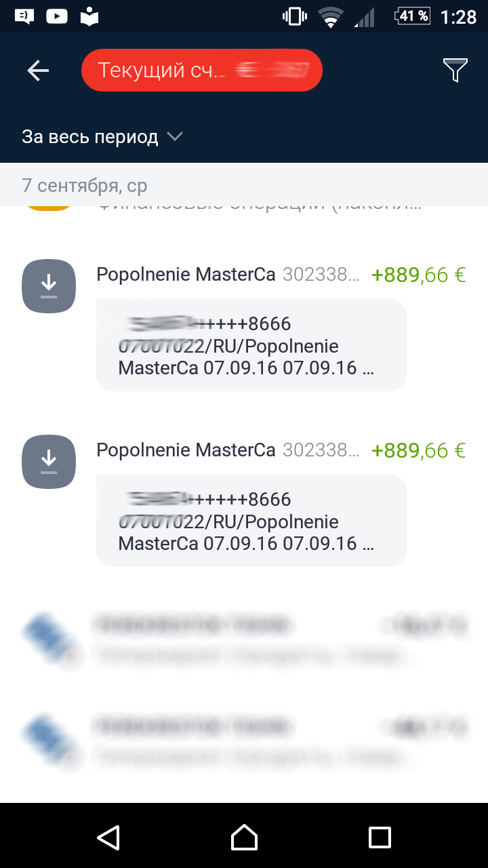Tap first transaction details bubble
This screenshot has height=868, width=488.
pos(251,346)
